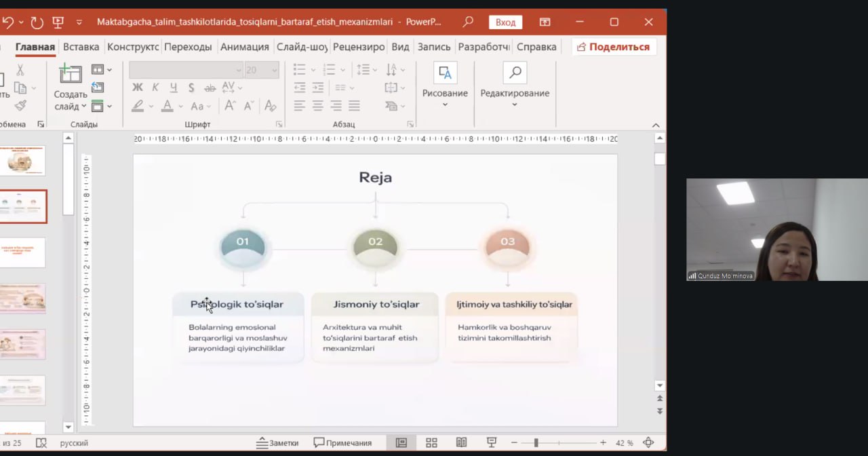Switch to Normal view button

pyautogui.click(x=401, y=443)
